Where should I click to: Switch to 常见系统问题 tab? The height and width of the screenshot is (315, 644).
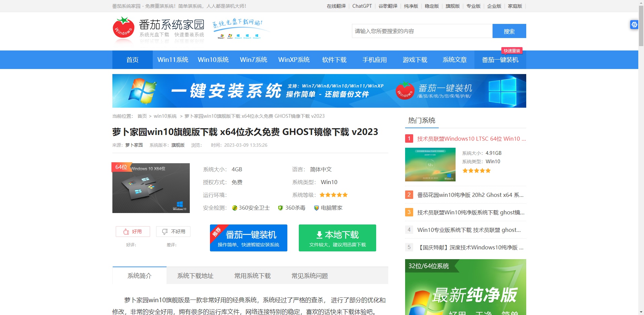point(310,276)
